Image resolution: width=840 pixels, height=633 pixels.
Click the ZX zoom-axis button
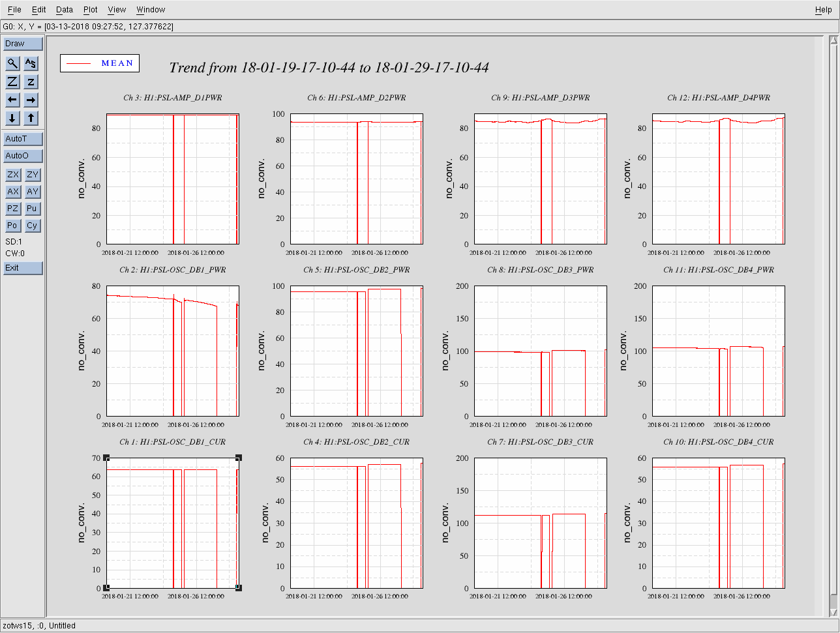(x=13, y=175)
